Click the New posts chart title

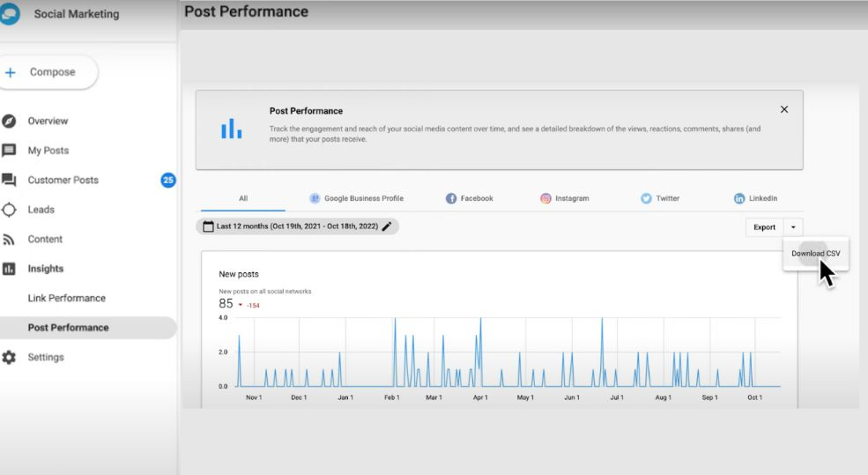(239, 274)
